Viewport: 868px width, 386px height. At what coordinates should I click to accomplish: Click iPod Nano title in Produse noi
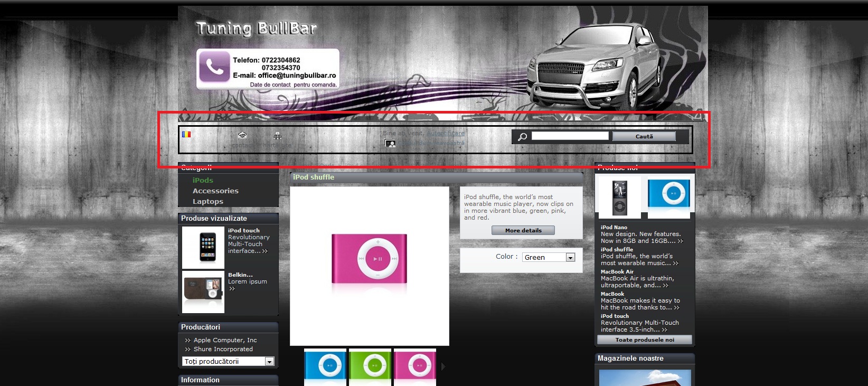coord(614,228)
